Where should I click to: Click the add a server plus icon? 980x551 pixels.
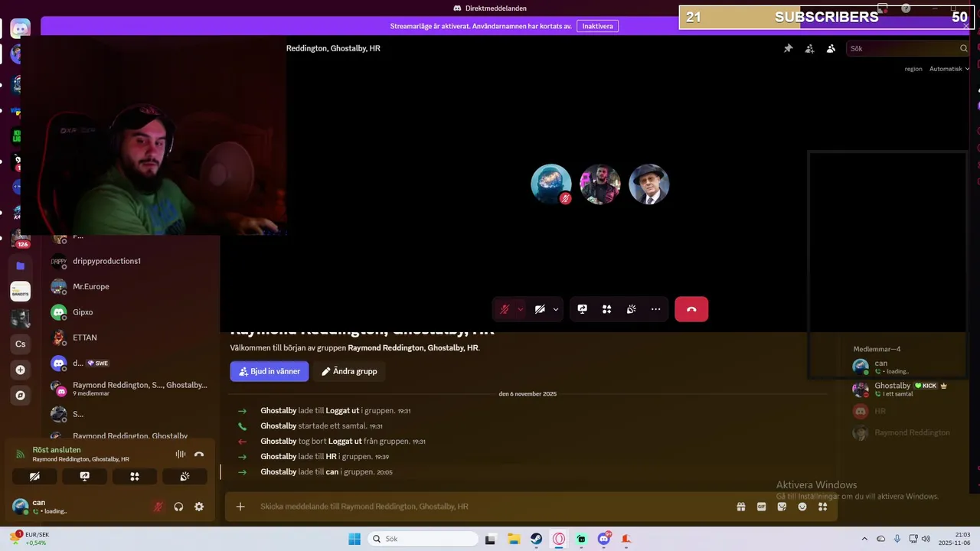tap(21, 370)
